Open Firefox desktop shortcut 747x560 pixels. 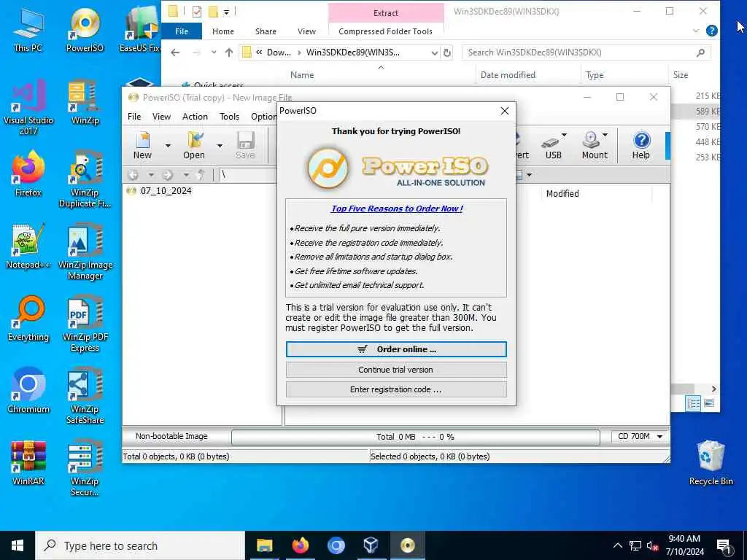28,174
